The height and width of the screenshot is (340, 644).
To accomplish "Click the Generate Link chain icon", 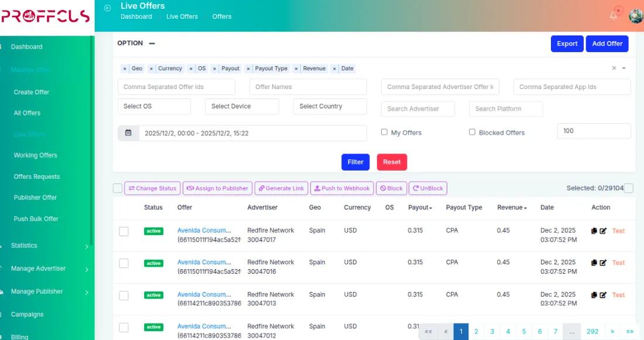I will pyautogui.click(x=260, y=188).
